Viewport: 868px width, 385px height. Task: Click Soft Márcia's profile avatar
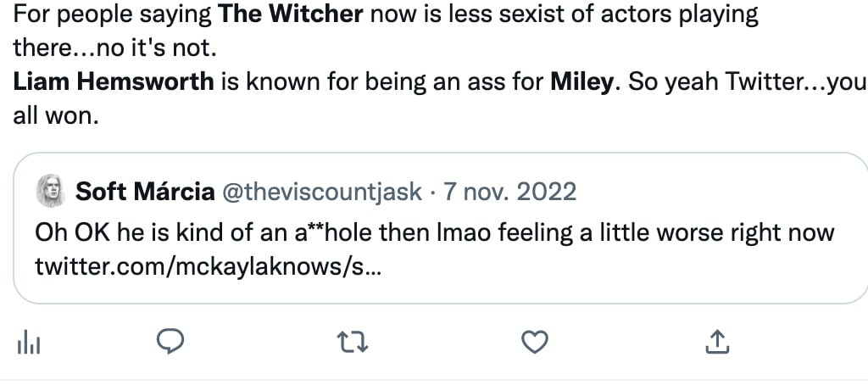point(50,192)
